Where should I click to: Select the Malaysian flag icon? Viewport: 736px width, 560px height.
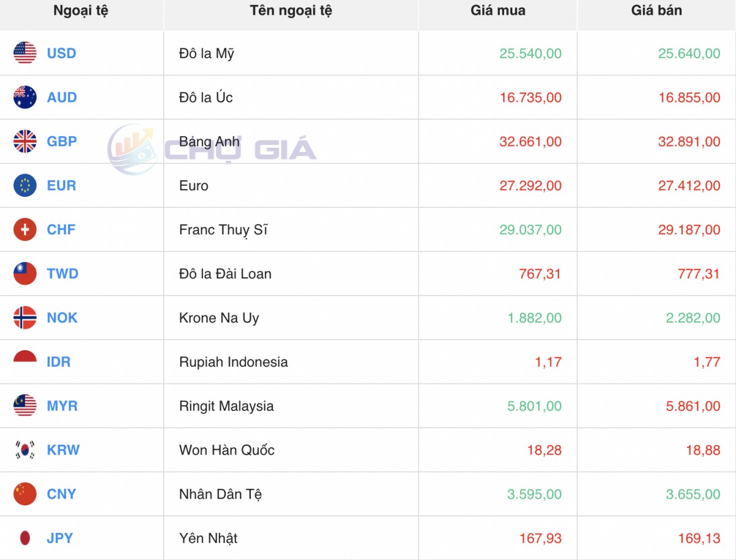tap(25, 406)
